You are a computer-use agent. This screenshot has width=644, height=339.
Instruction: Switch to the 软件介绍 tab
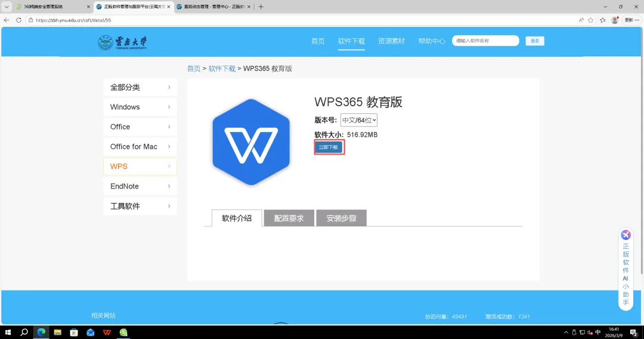click(x=237, y=218)
